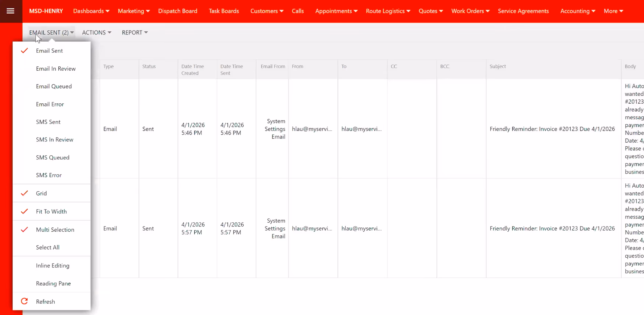Uncheck the Grid view option

(x=41, y=193)
